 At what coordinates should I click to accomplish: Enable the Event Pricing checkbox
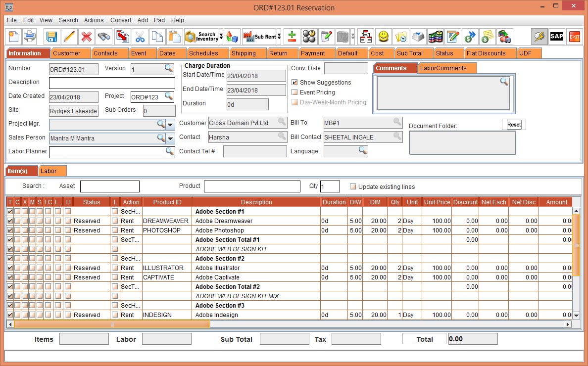(295, 92)
